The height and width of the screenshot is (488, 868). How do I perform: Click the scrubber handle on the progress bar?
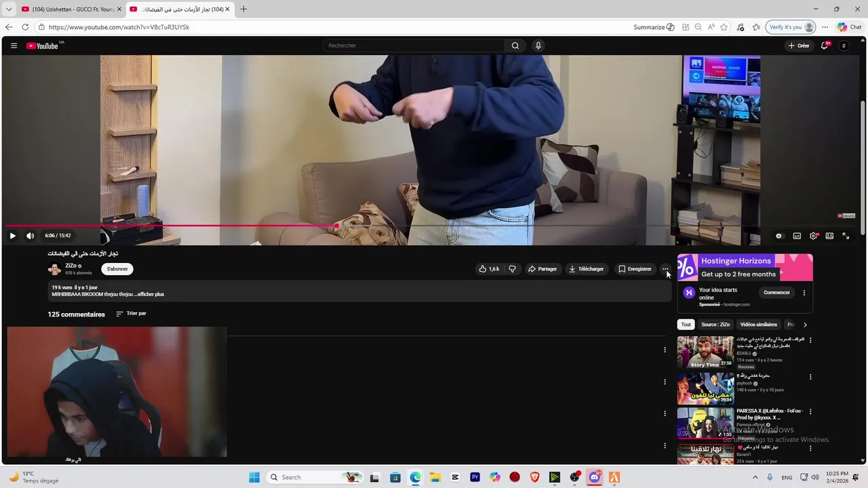point(337,226)
